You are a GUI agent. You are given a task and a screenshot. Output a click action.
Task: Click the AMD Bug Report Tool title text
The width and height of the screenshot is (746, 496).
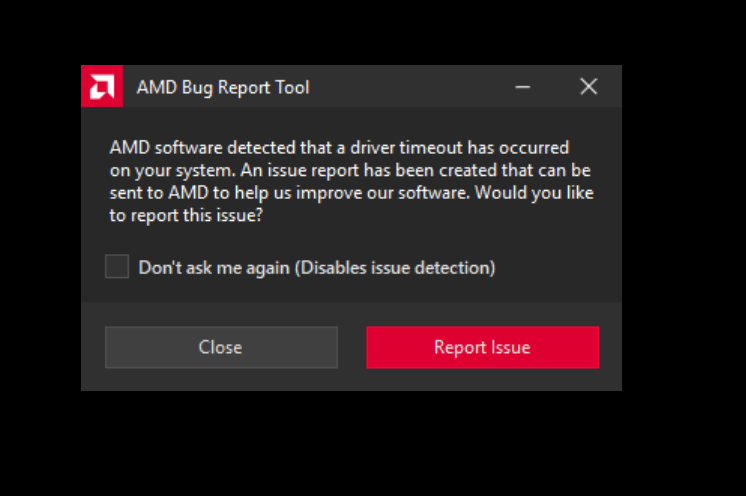tap(223, 88)
